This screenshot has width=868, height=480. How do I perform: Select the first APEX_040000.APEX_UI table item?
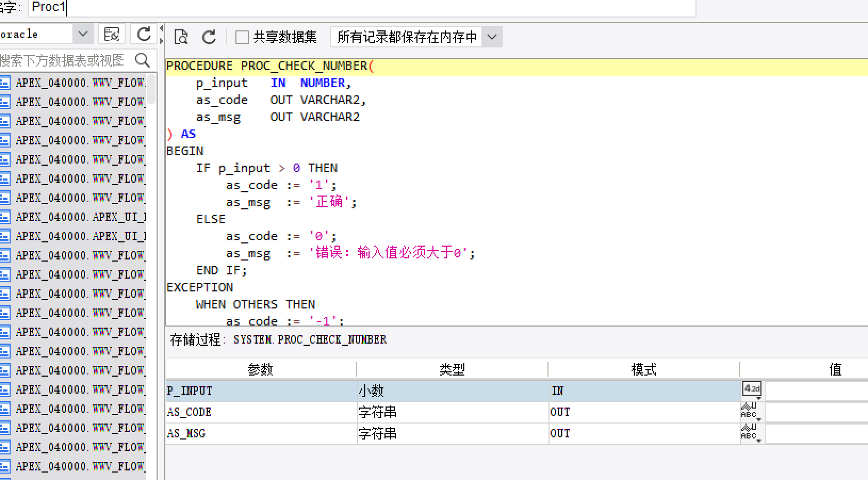(80, 217)
